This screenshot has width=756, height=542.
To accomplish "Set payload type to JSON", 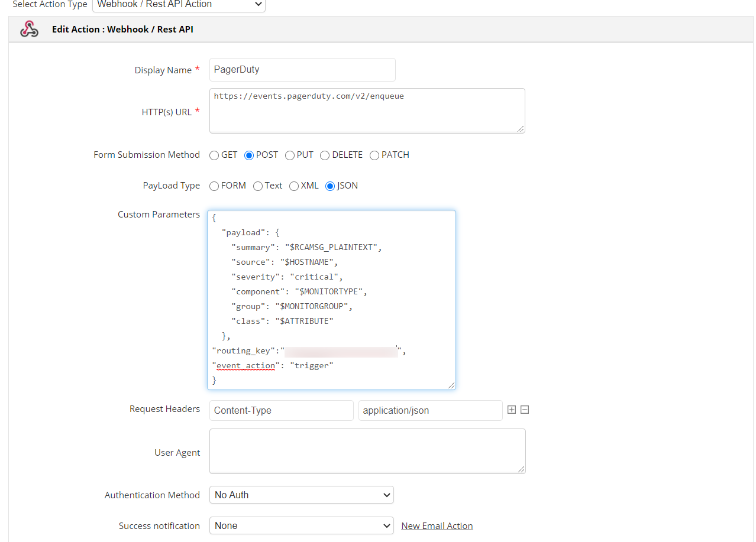I will pyautogui.click(x=330, y=186).
